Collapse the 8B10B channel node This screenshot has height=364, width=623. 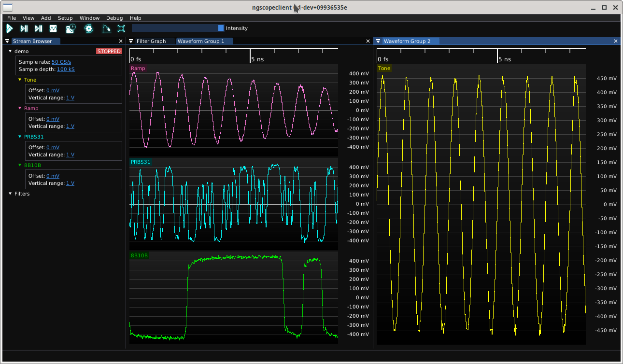coord(20,165)
